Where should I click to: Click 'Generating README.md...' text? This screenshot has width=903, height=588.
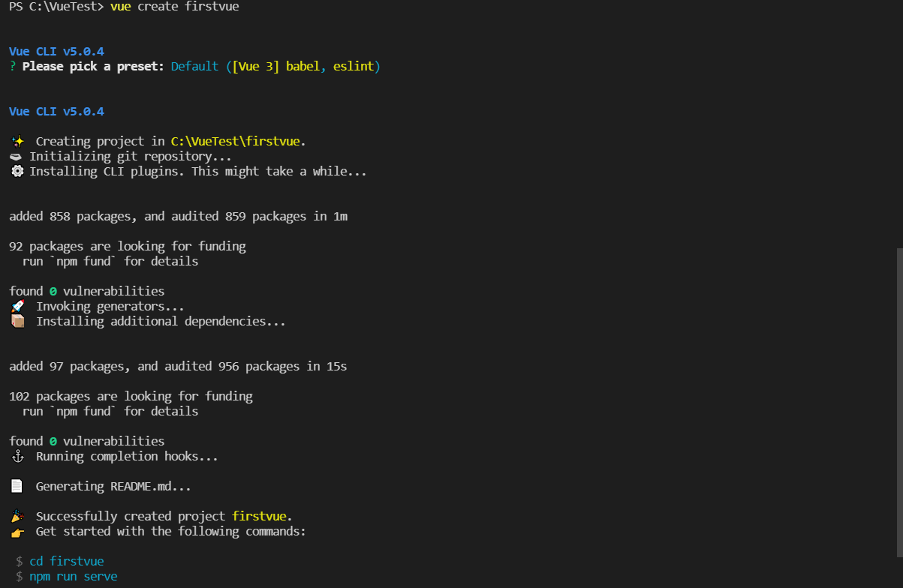click(x=113, y=486)
